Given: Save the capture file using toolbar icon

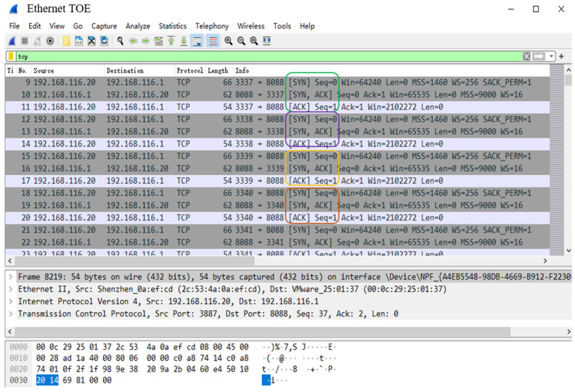Looking at the screenshot, I should 78,41.
